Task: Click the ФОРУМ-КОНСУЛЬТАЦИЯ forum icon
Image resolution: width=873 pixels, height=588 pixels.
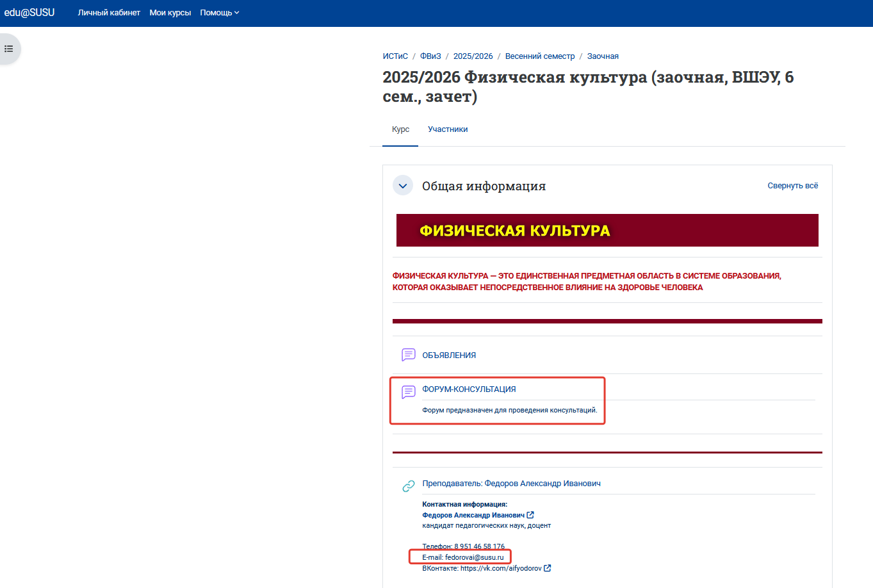Action: [408, 392]
